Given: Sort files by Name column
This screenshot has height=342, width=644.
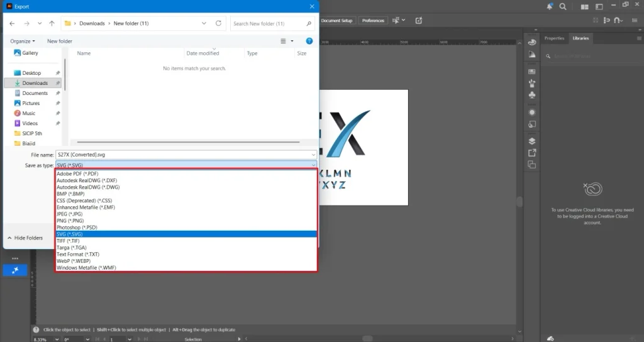Looking at the screenshot, I should [x=84, y=53].
